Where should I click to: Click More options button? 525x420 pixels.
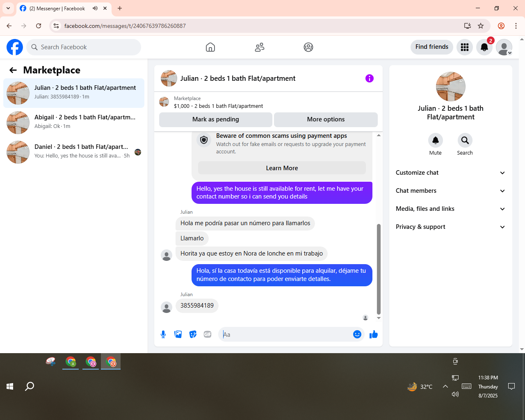click(x=326, y=119)
